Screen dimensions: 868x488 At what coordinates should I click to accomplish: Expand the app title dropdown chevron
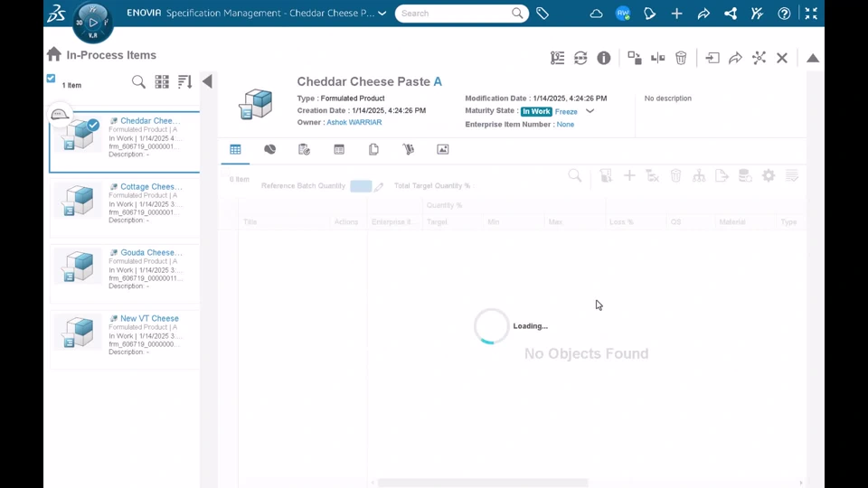[382, 14]
